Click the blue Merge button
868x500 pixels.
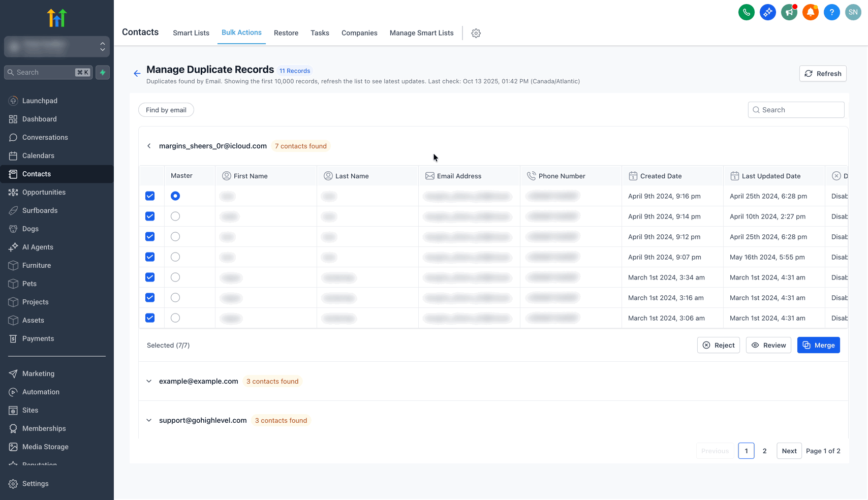[x=818, y=345]
